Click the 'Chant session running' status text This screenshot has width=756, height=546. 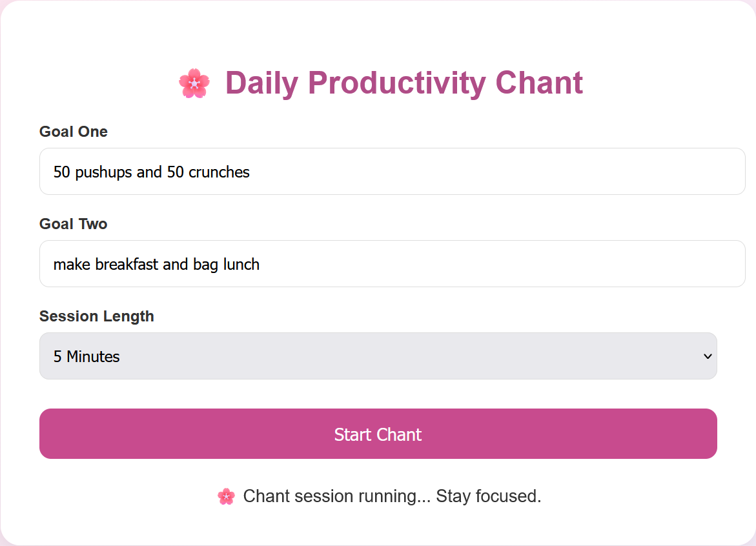[336, 496]
